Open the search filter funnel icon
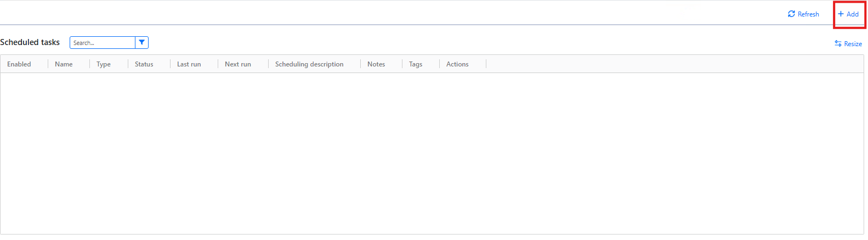The width and height of the screenshot is (868, 240). click(141, 42)
